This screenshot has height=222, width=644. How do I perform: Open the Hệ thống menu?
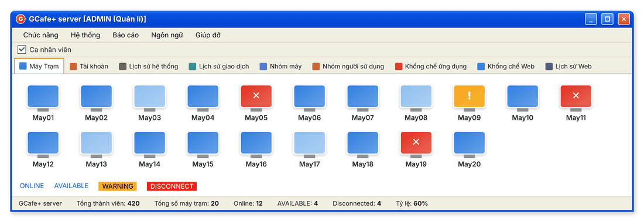point(85,35)
